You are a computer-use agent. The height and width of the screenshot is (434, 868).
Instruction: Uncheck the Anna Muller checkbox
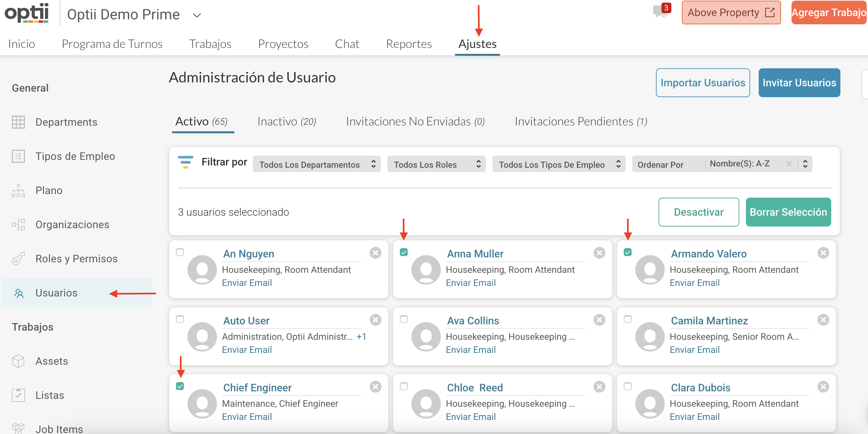click(404, 252)
